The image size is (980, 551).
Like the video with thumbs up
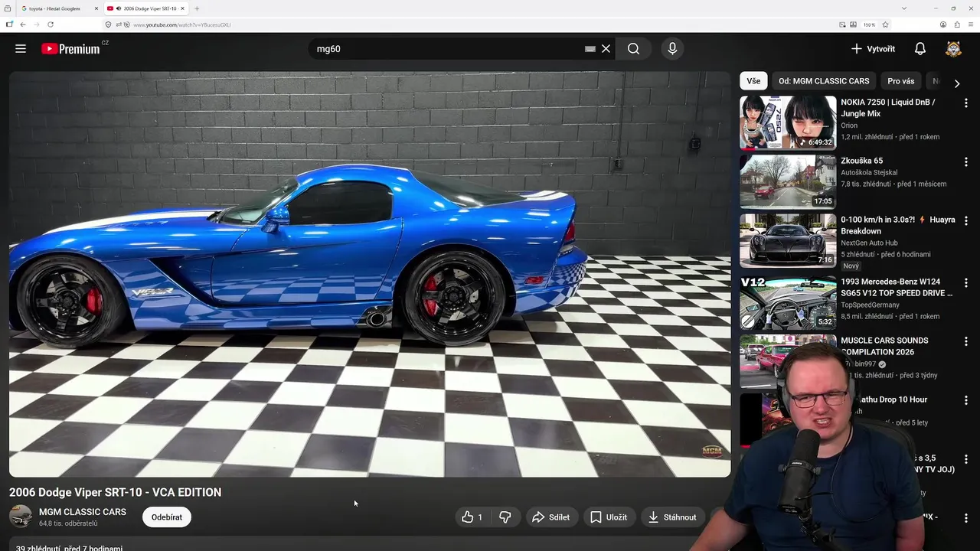point(472,517)
